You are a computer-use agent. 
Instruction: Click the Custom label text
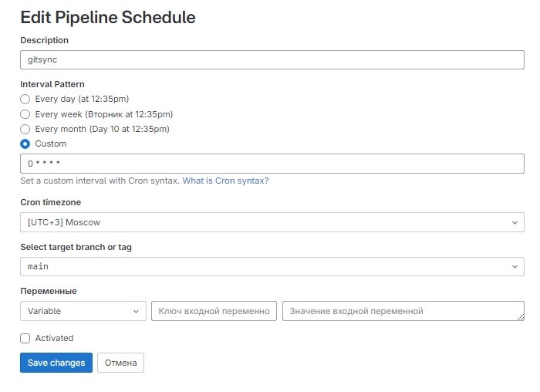pyautogui.click(x=51, y=144)
